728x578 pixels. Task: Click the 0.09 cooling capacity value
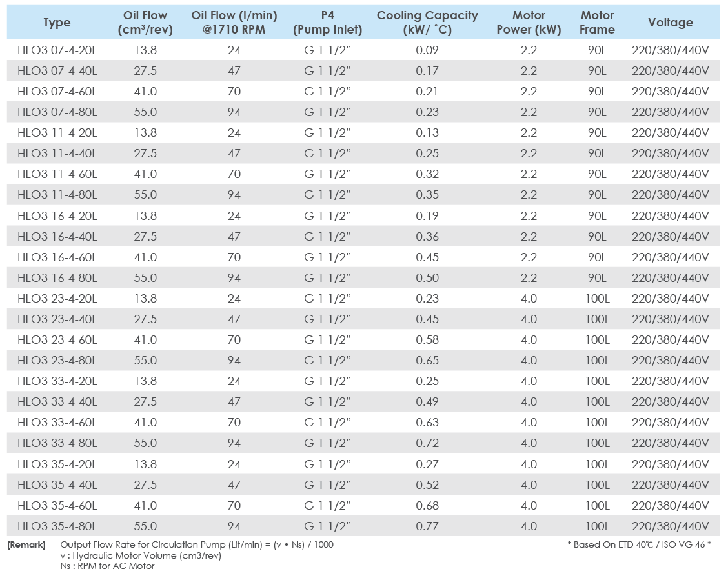click(427, 50)
